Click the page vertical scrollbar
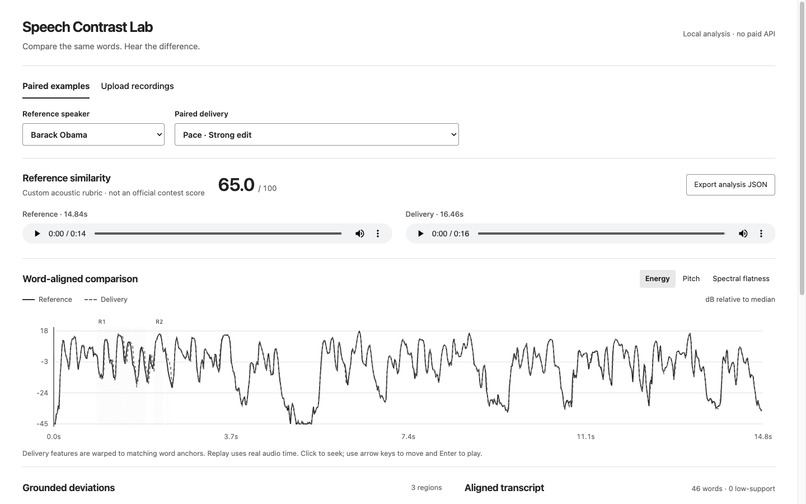 click(x=802, y=148)
